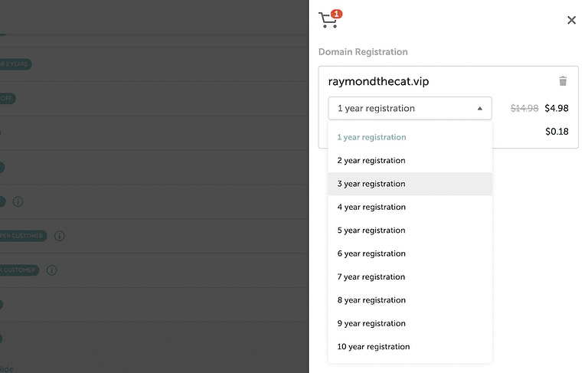Click the 2 YEARS promo badge
This screenshot has height=373, width=588.
[15, 64]
